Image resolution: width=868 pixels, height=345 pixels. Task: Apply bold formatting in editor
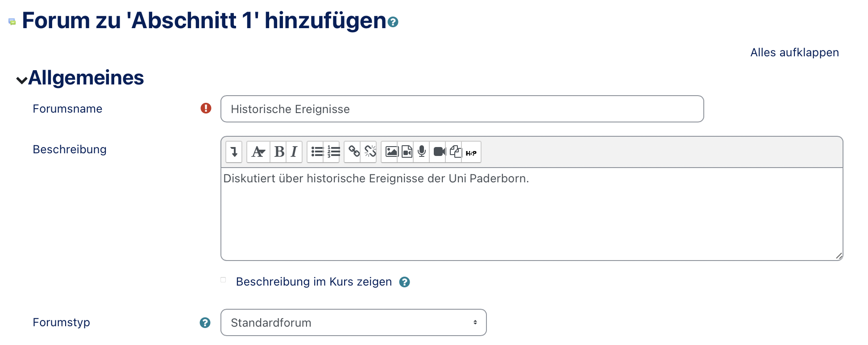279,152
